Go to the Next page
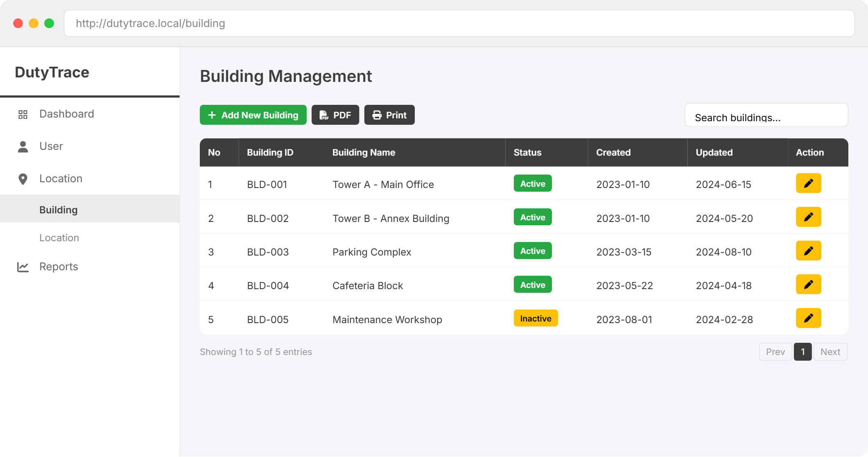Image resolution: width=868 pixels, height=457 pixels. pos(830,352)
